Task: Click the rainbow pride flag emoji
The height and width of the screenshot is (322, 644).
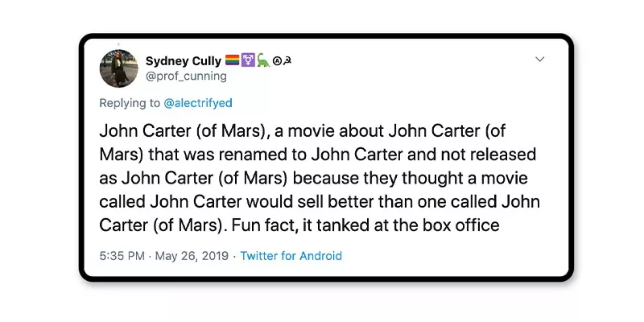Action: (230, 60)
